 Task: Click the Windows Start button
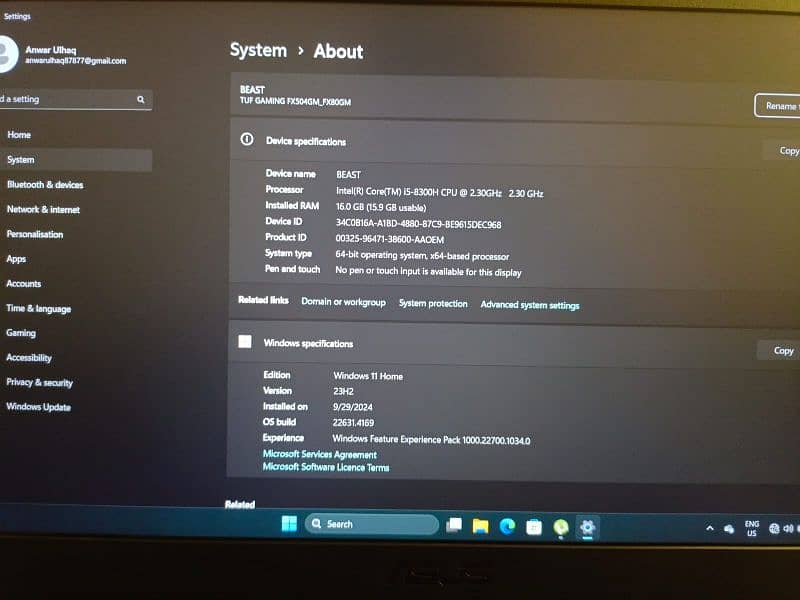pyautogui.click(x=289, y=524)
